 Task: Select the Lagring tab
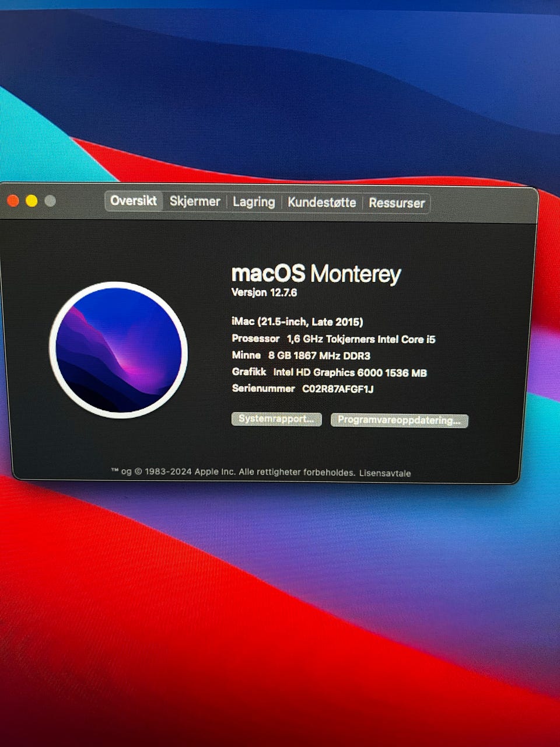tap(254, 202)
